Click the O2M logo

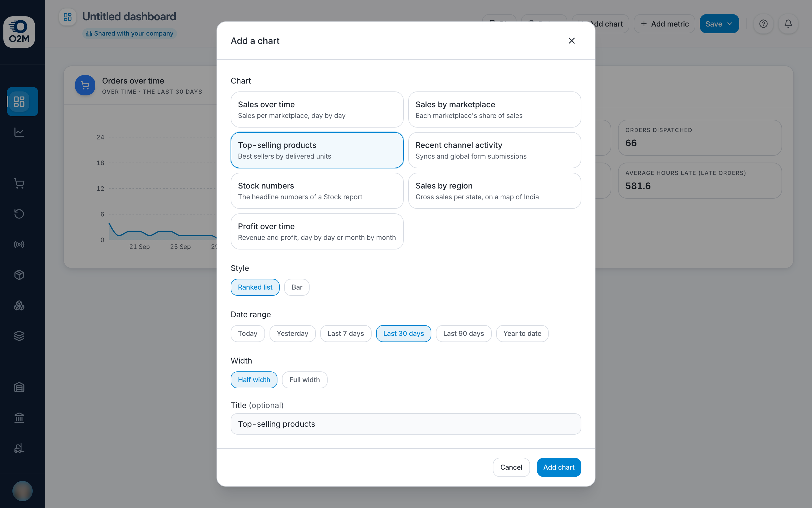[19, 32]
